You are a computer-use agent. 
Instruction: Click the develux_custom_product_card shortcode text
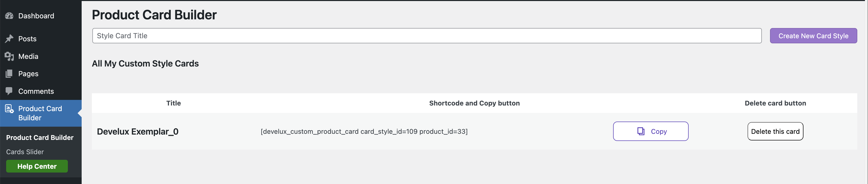coord(364,132)
